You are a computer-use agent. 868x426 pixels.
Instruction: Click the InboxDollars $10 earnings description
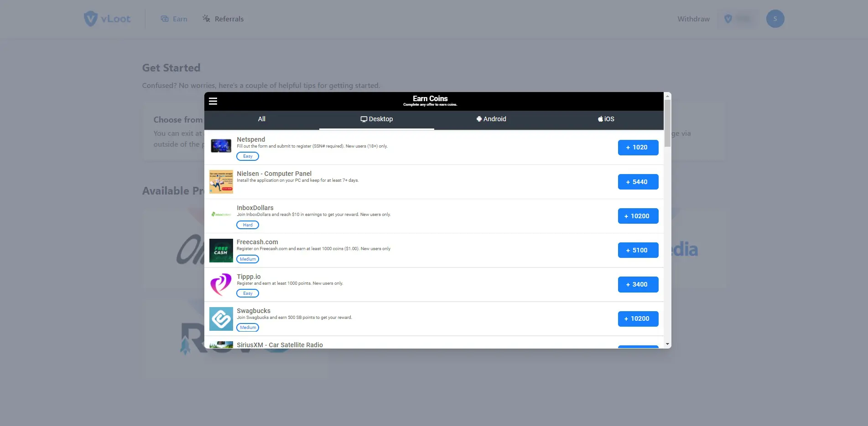(x=314, y=215)
